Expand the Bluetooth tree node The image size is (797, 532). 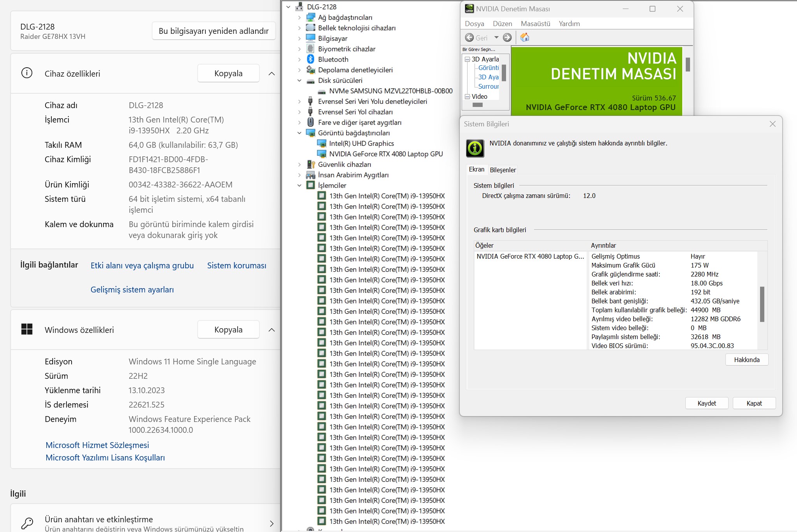299,59
